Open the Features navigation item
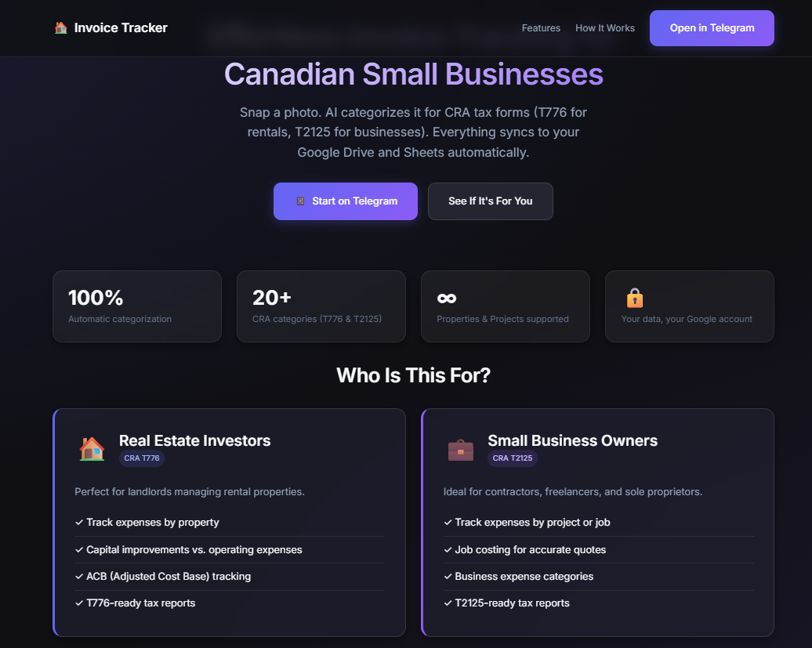Viewport: 812px width, 648px height. pyautogui.click(x=541, y=28)
